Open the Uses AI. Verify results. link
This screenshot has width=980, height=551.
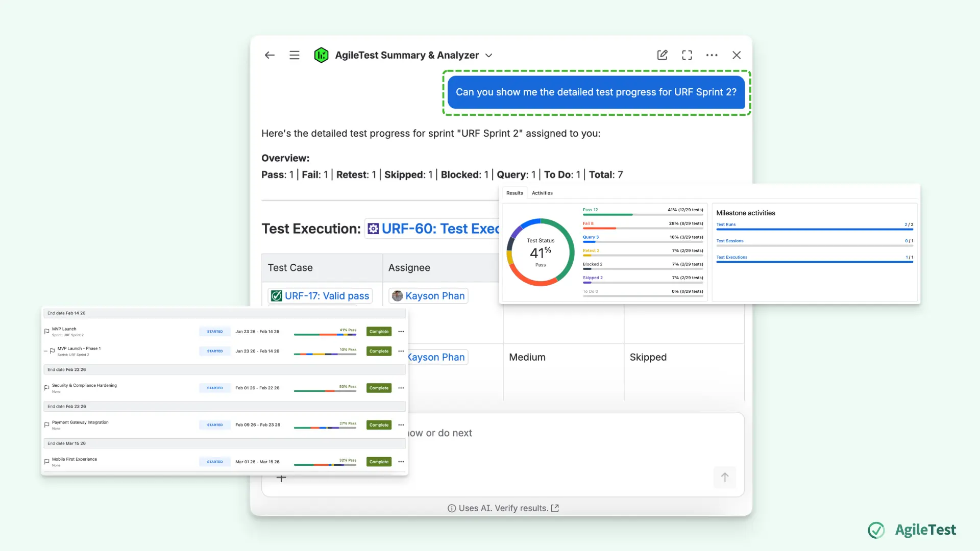503,508
